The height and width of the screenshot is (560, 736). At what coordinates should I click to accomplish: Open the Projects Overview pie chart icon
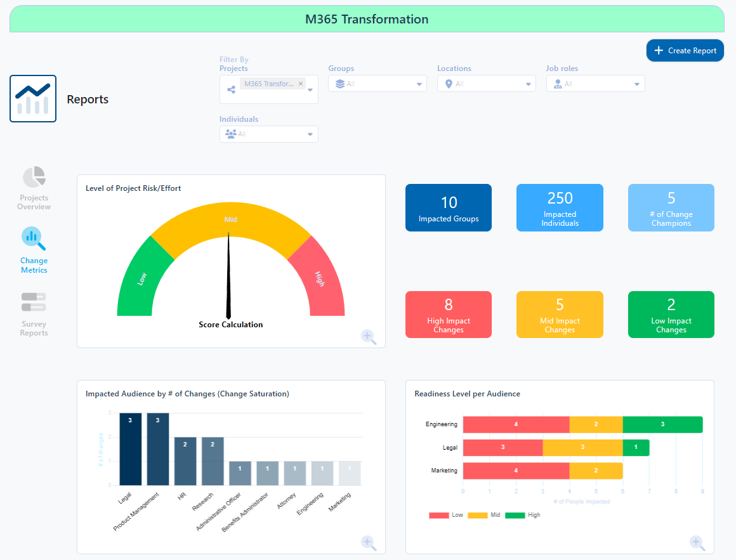pos(34,178)
